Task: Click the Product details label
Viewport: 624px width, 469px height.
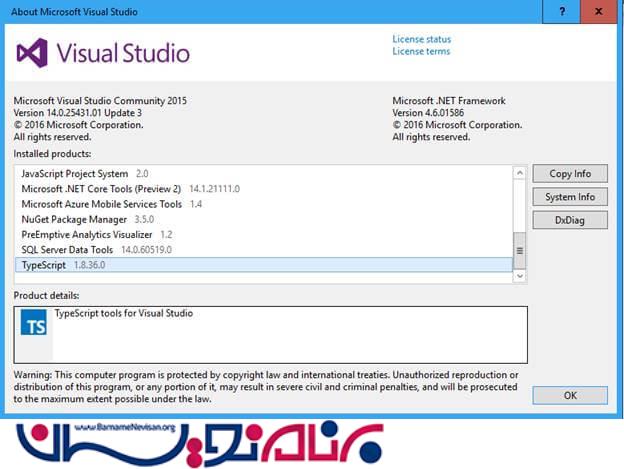Action: point(46,296)
